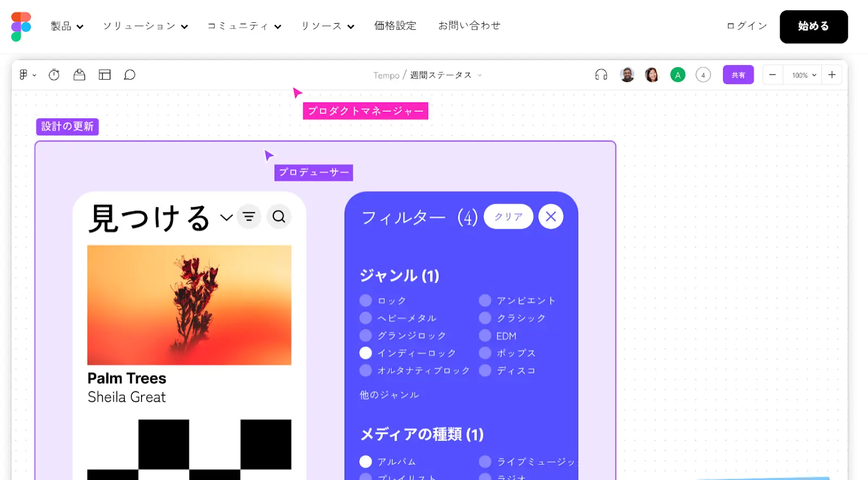Open the 価格設定 page
The height and width of the screenshot is (480, 868).
395,25
